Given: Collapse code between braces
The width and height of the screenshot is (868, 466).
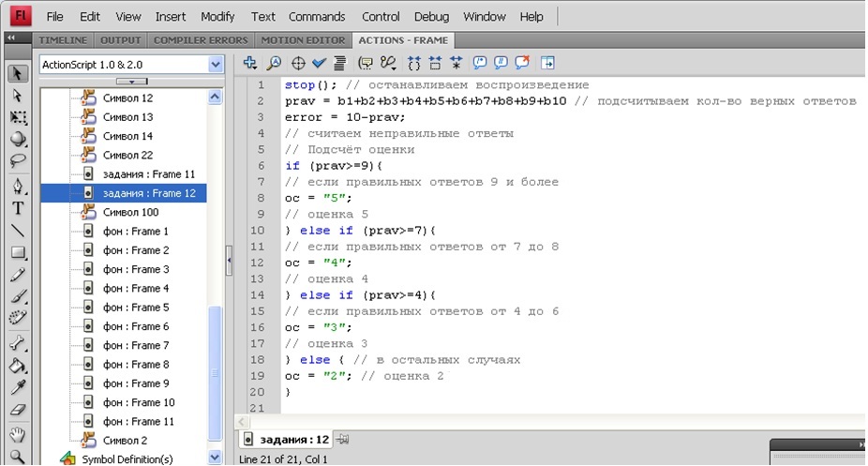Looking at the screenshot, I should coord(414,63).
